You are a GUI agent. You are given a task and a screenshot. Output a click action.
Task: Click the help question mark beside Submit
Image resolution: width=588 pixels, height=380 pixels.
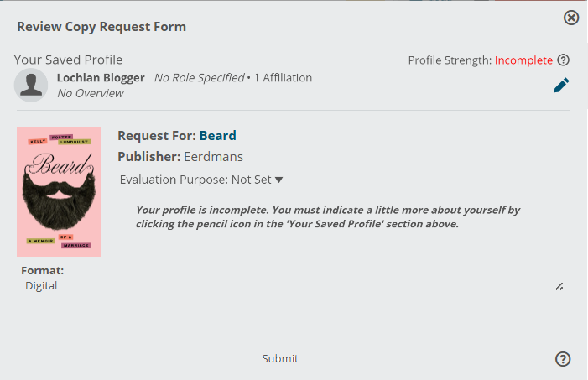(x=563, y=359)
